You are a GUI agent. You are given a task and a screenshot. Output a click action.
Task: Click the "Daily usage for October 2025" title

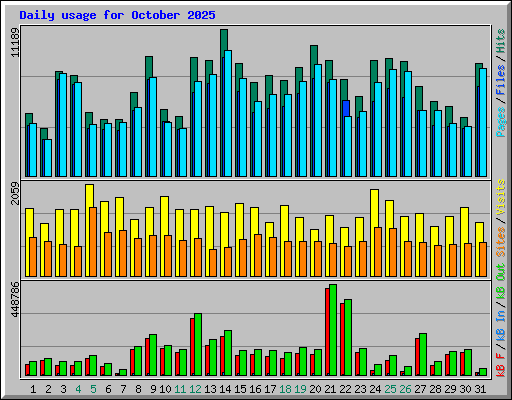tap(117, 15)
